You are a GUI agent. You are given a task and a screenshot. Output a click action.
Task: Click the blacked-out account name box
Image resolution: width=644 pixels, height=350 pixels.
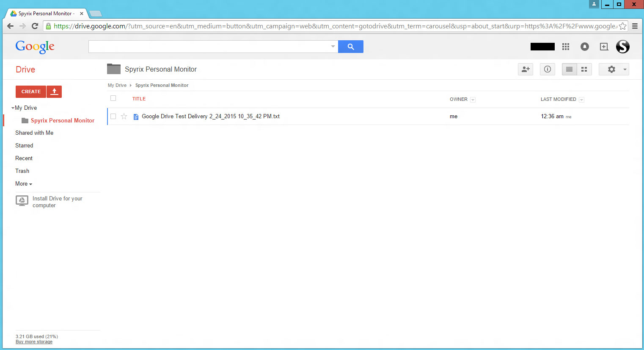click(x=542, y=47)
